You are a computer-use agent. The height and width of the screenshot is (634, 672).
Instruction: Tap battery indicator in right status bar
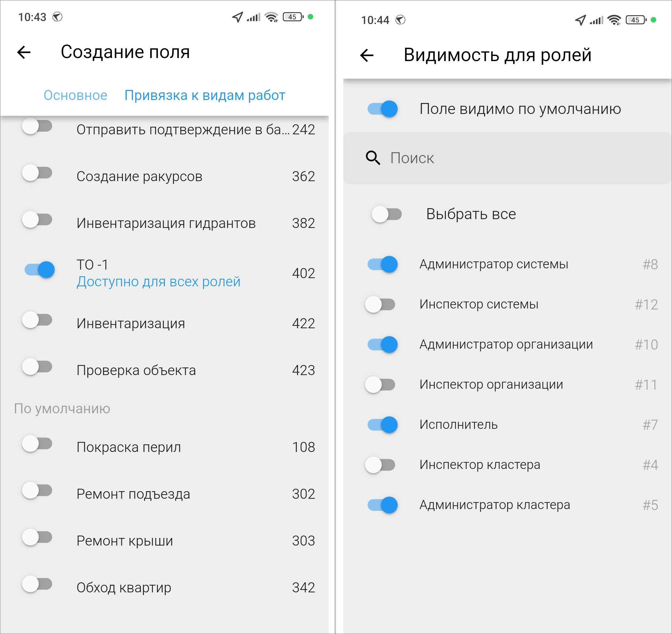click(x=636, y=20)
